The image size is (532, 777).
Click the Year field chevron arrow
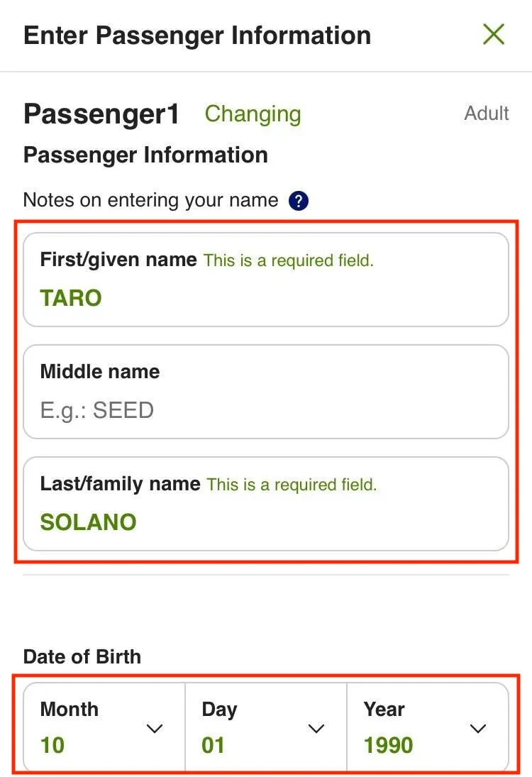coord(478,728)
